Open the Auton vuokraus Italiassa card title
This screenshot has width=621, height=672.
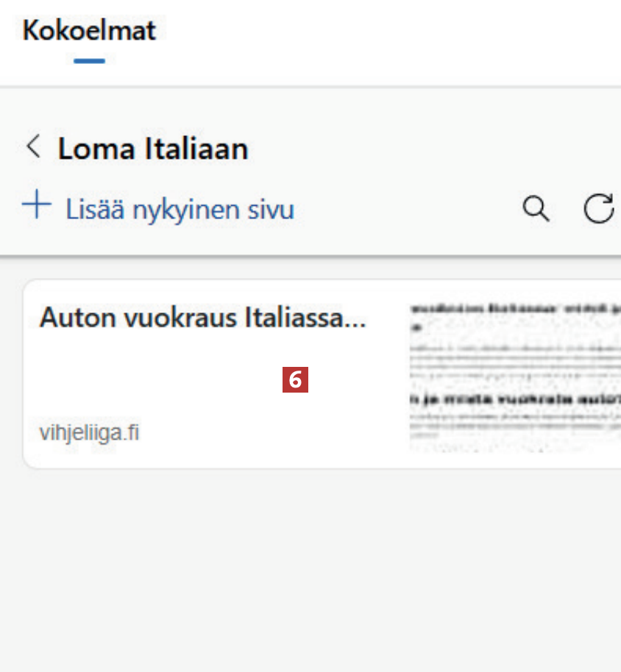click(x=202, y=318)
